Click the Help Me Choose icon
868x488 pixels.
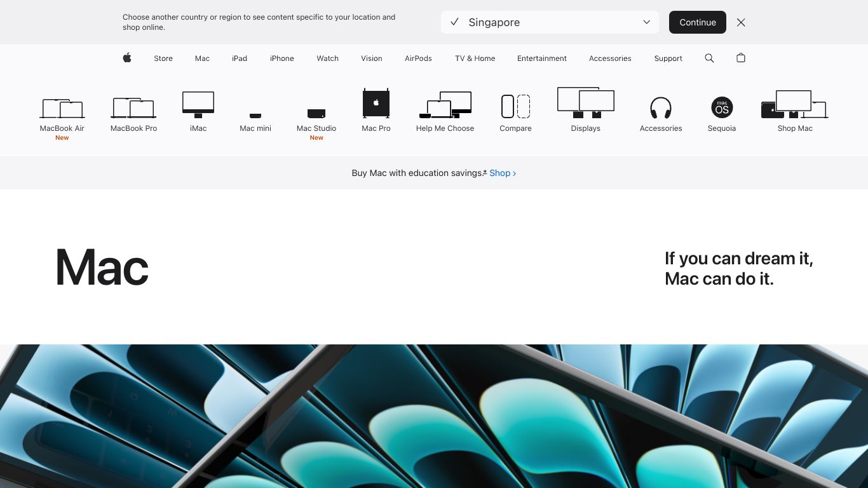(445, 105)
